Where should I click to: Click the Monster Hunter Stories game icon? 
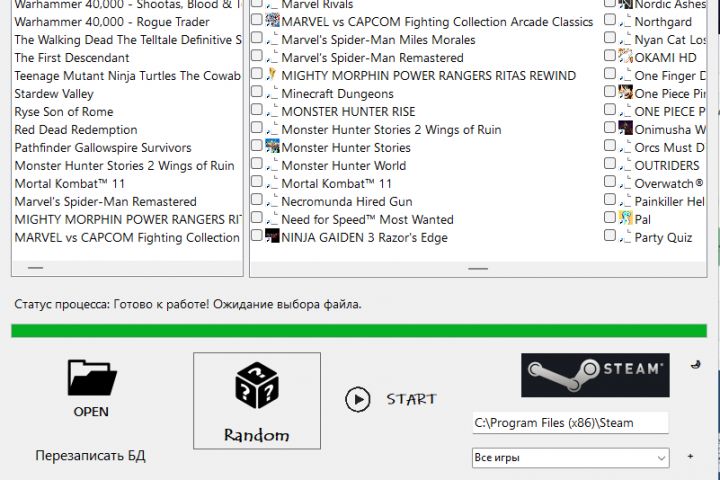pos(272,146)
